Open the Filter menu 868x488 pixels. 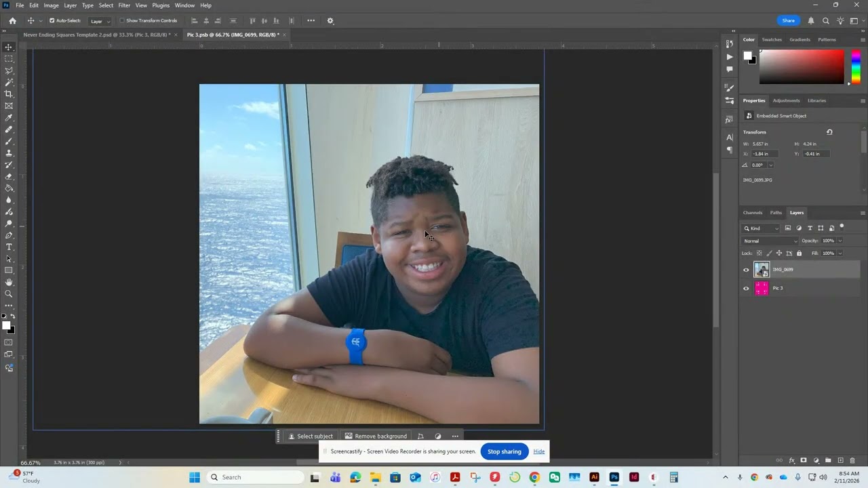click(x=124, y=5)
